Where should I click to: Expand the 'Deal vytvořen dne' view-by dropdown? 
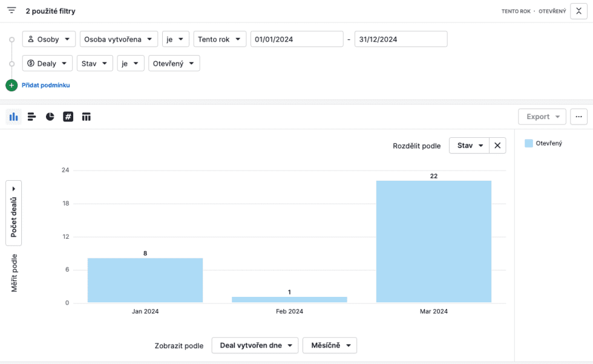coord(255,345)
